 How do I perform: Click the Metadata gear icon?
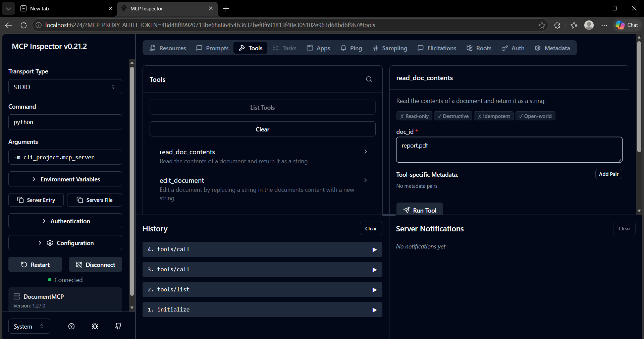[538, 48]
